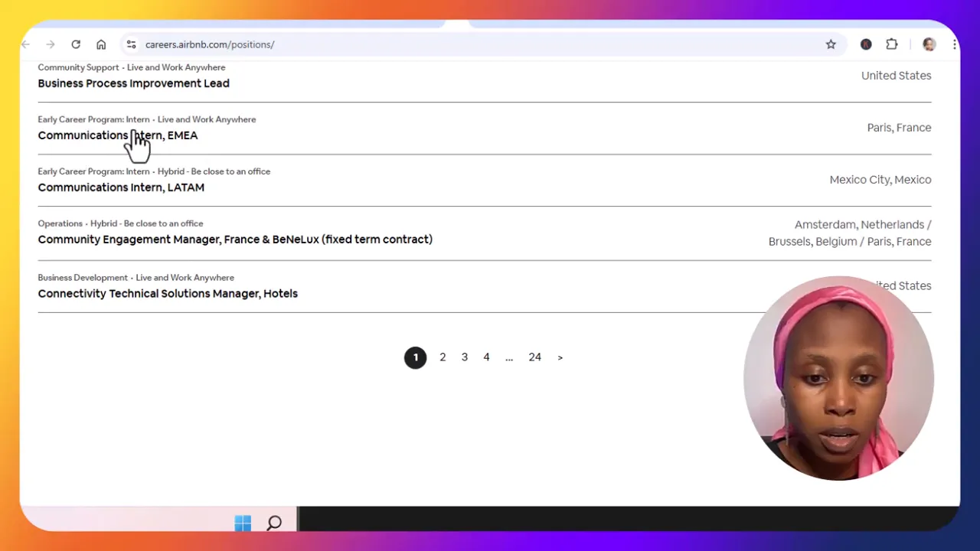Click the dark round extension icon in the toolbar
This screenshot has height=551, width=980.
tap(866, 44)
